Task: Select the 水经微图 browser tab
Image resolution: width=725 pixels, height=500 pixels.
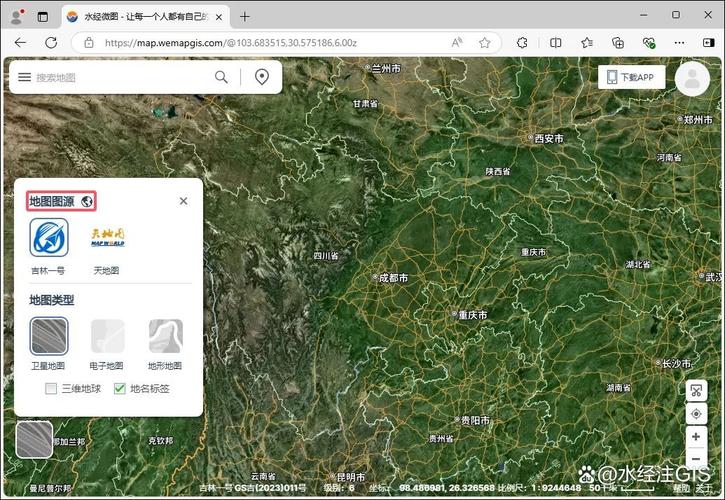Action: pyautogui.click(x=145, y=17)
